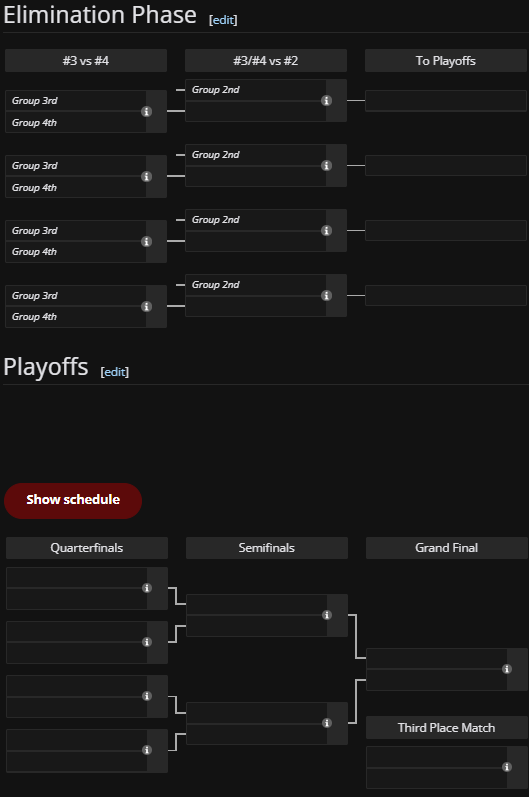529x797 pixels.
Task: View info icon of lower semifinal match
Action: coord(327,723)
